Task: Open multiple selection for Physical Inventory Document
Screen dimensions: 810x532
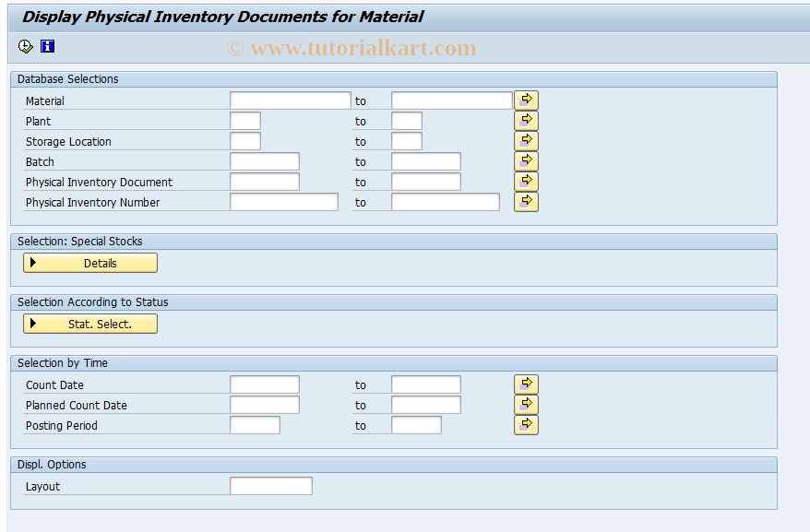Action: click(526, 181)
